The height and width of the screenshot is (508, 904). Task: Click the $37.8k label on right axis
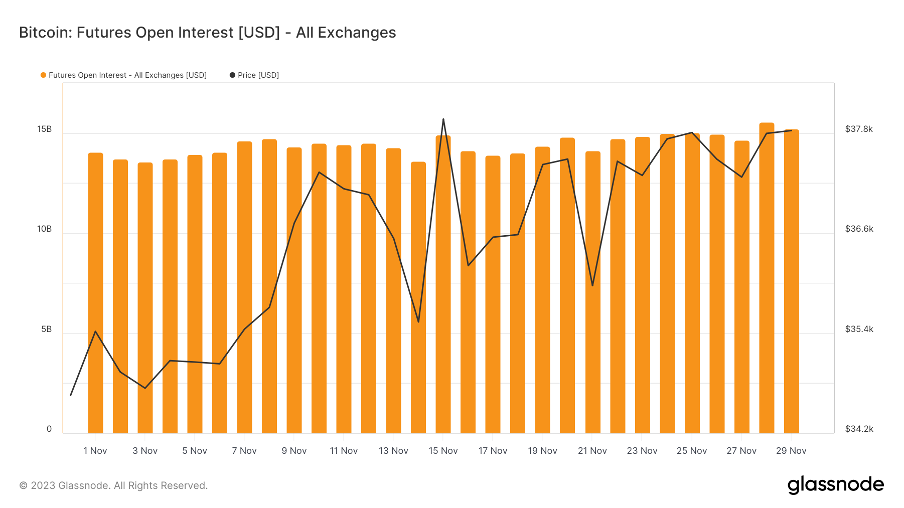(x=859, y=130)
